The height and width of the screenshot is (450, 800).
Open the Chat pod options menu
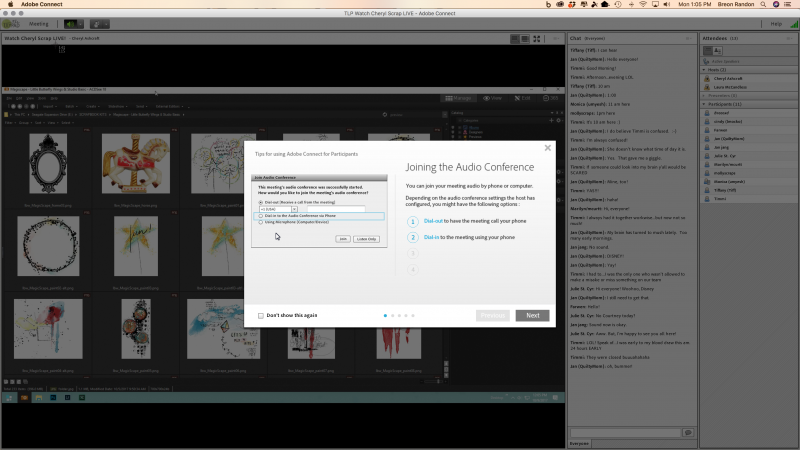tap(689, 38)
